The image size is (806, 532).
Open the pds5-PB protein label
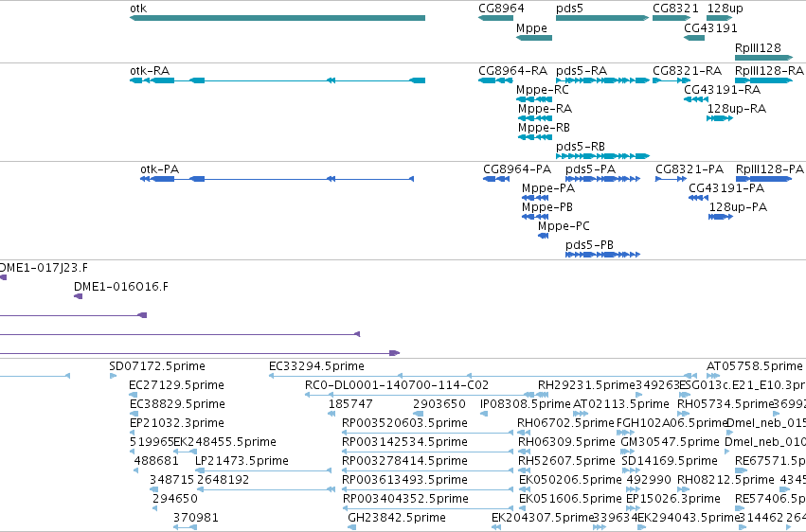click(x=590, y=245)
